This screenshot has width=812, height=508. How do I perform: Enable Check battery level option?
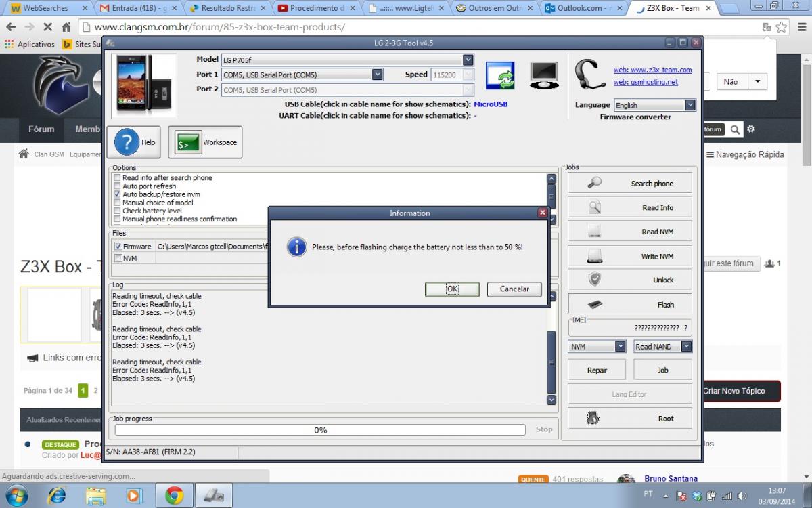pyautogui.click(x=118, y=211)
